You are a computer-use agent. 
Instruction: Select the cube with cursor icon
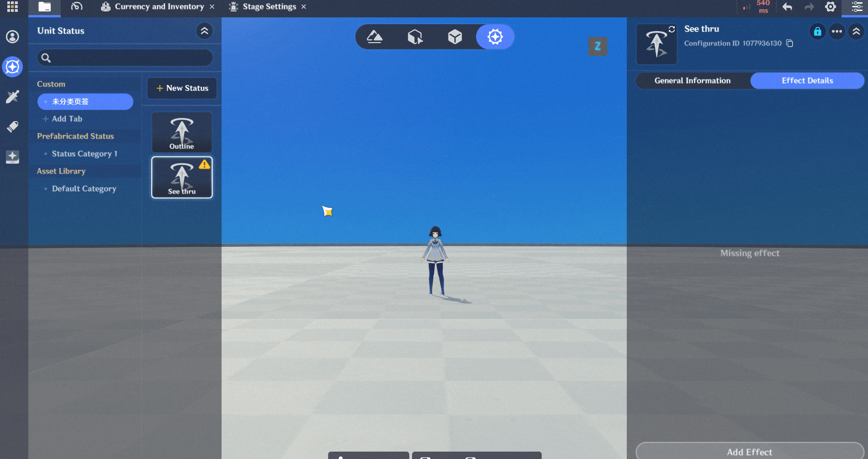pos(415,37)
